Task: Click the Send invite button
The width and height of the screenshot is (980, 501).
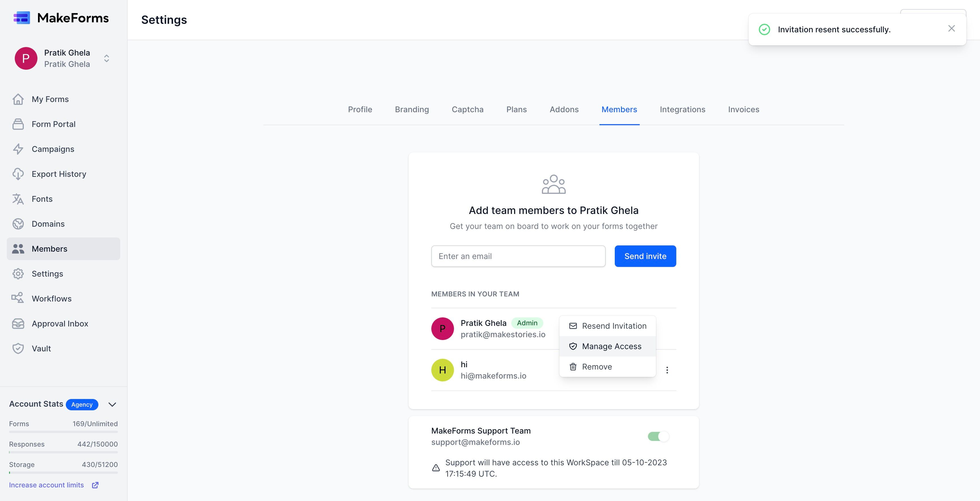Action: pyautogui.click(x=645, y=256)
